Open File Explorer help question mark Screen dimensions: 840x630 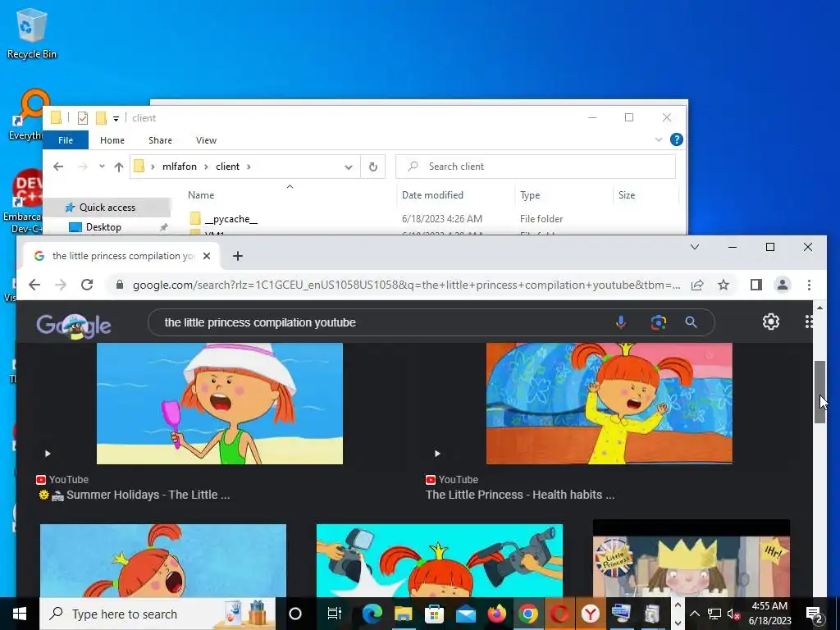coord(677,139)
